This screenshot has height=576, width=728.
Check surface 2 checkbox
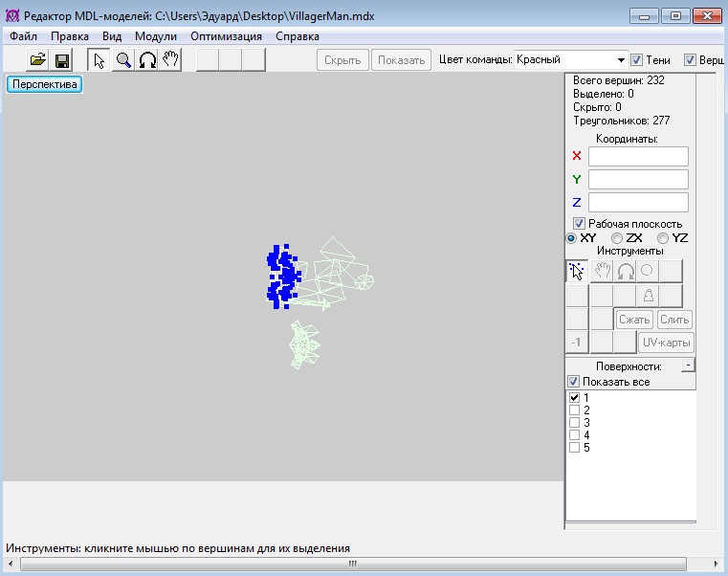coord(574,410)
